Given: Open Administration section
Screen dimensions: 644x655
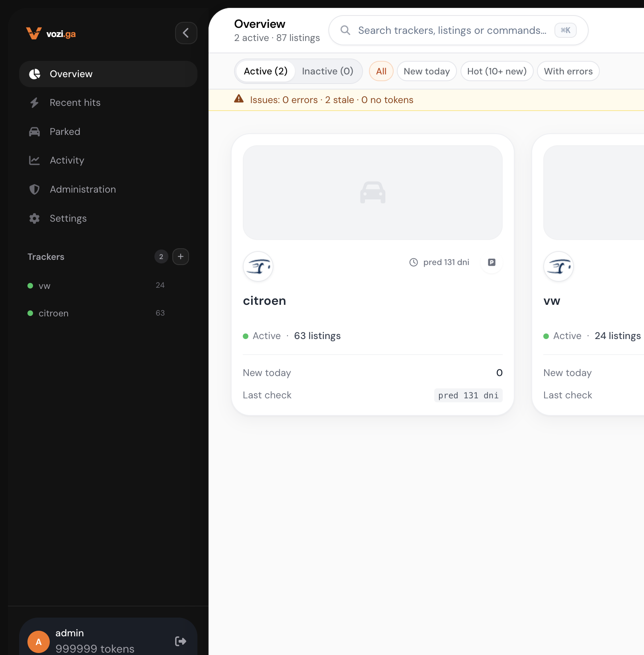Looking at the screenshot, I should [108, 189].
